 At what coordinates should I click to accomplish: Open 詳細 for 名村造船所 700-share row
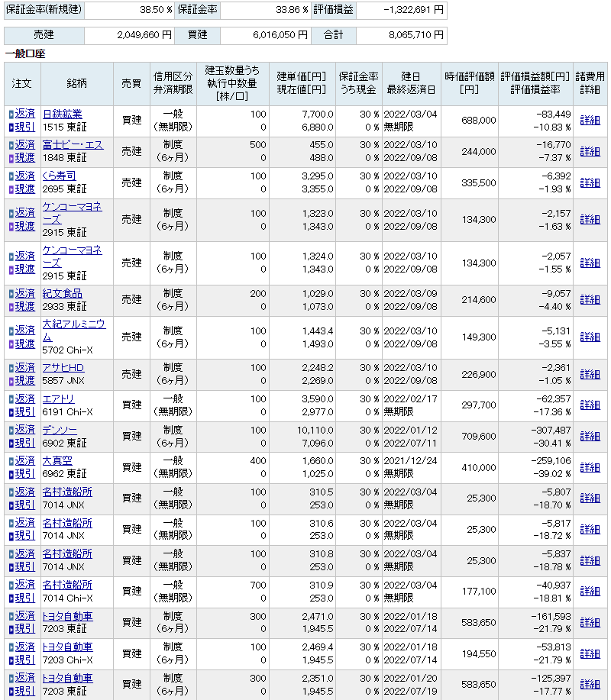pyautogui.click(x=590, y=591)
